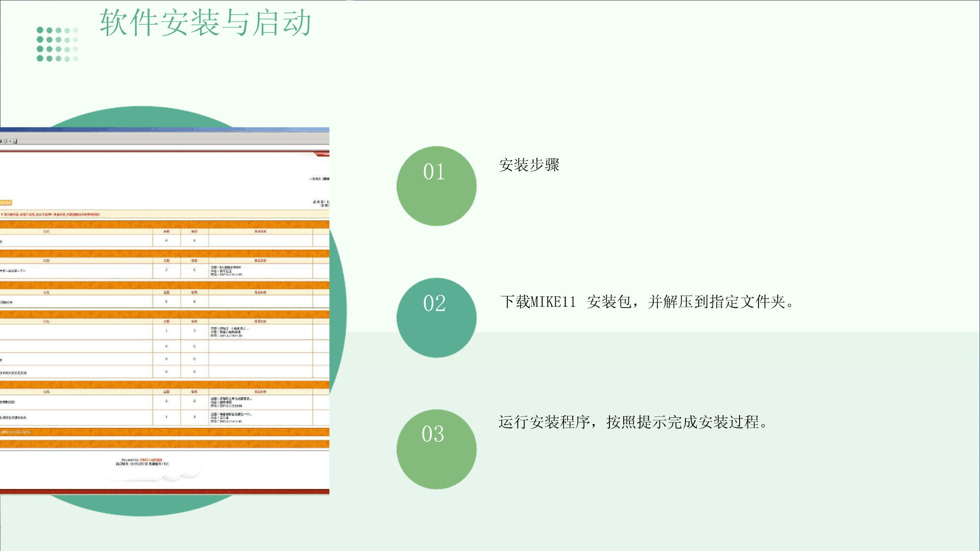This screenshot has width=980, height=551.
Task: Select the 安装步骤 heading text
Action: (529, 165)
